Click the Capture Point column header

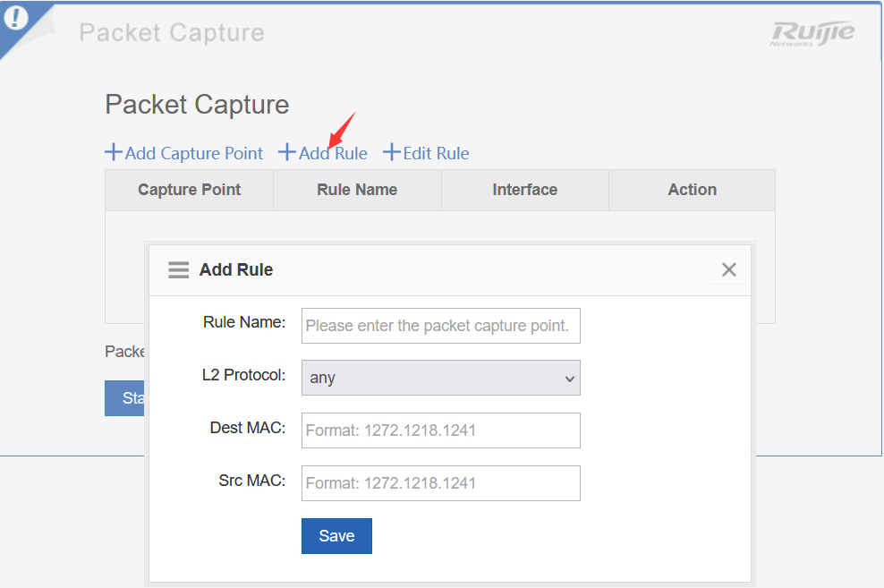[189, 190]
